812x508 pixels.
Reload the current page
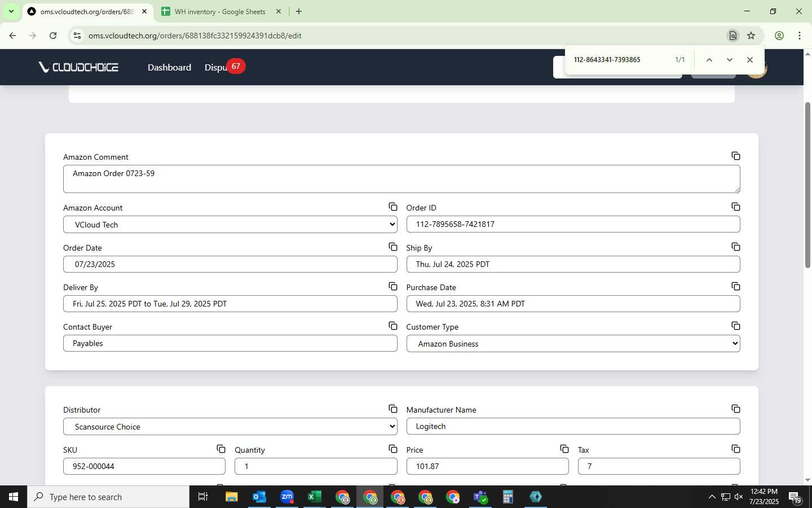[x=53, y=36]
